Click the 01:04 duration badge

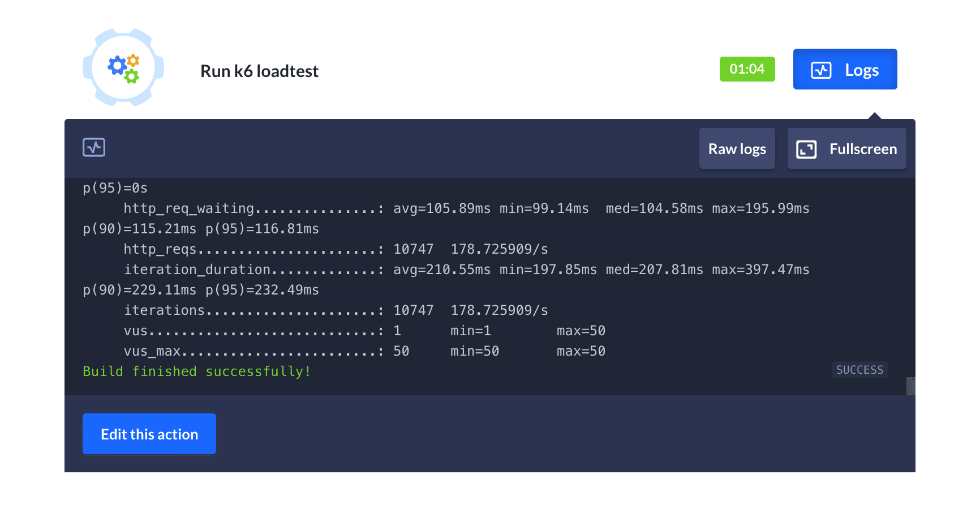[x=747, y=69]
